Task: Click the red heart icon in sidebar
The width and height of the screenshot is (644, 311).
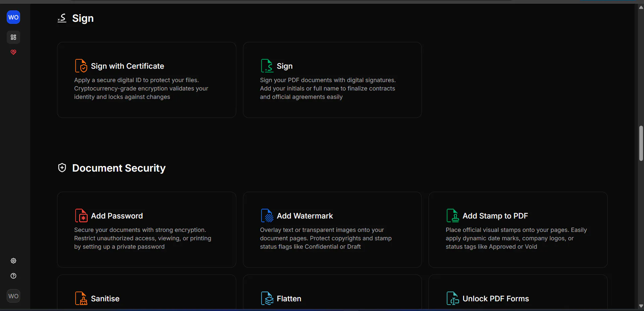Action: (13, 52)
